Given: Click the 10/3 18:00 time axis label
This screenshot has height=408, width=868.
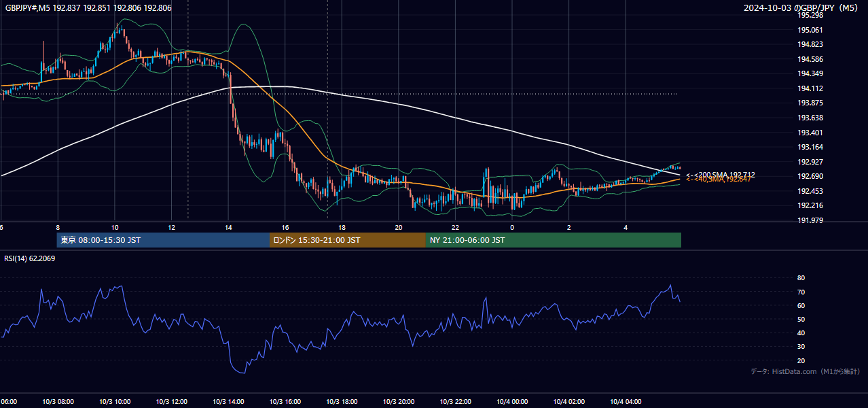Looking at the screenshot, I should [x=342, y=402].
